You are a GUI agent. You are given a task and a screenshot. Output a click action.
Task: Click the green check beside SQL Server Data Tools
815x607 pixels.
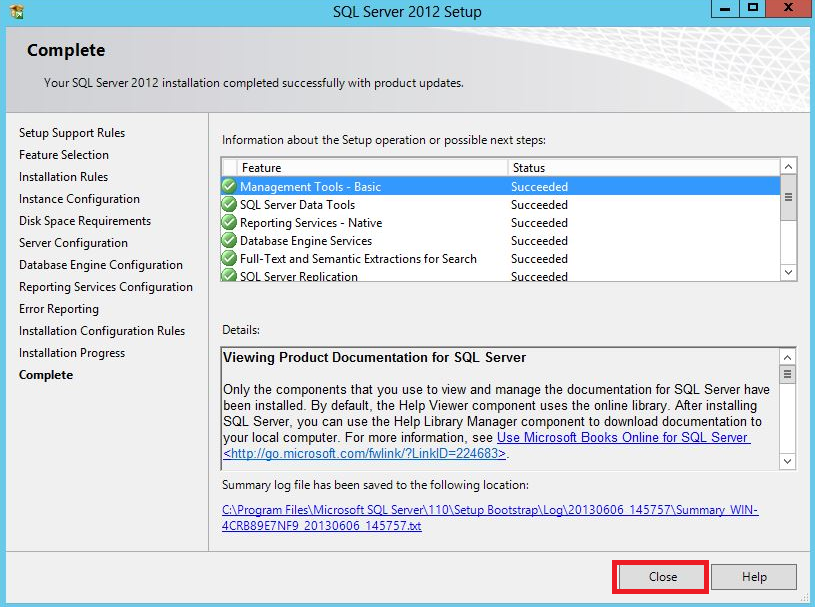229,204
